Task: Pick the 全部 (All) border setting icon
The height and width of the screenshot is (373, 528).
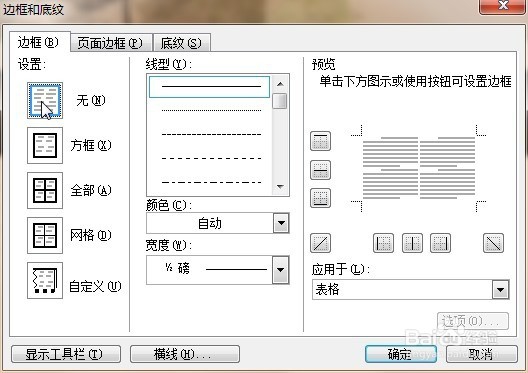Action: pyautogui.click(x=45, y=190)
